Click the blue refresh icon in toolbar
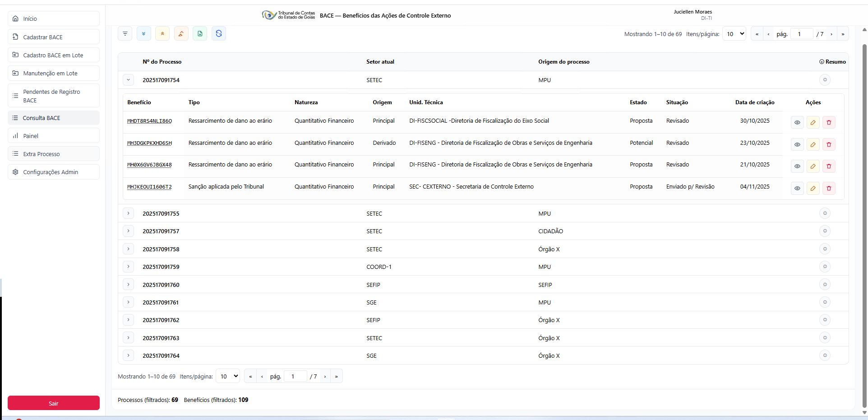Image resolution: width=868 pixels, height=420 pixels. coord(219,34)
